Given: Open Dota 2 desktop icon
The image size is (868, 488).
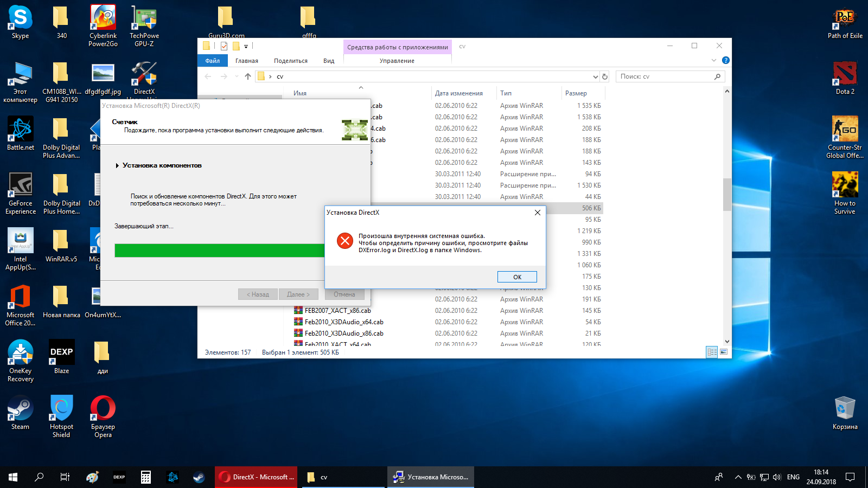Looking at the screenshot, I should 845,78.
